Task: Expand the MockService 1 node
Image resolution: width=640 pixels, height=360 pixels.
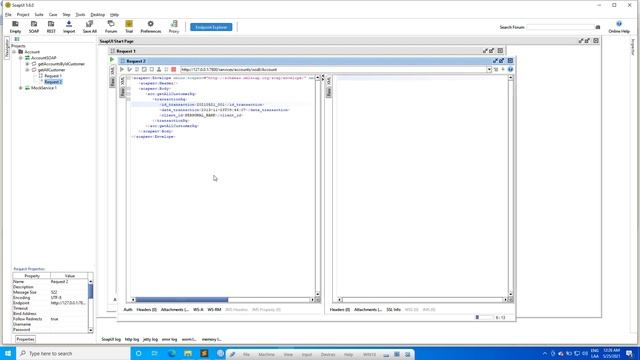Action: (x=21, y=88)
